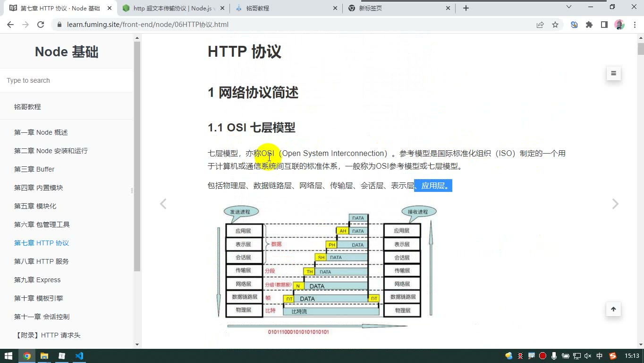This screenshot has width=644, height=363.
Task: Close the 铭哥教程 tab
Action: coord(335,8)
